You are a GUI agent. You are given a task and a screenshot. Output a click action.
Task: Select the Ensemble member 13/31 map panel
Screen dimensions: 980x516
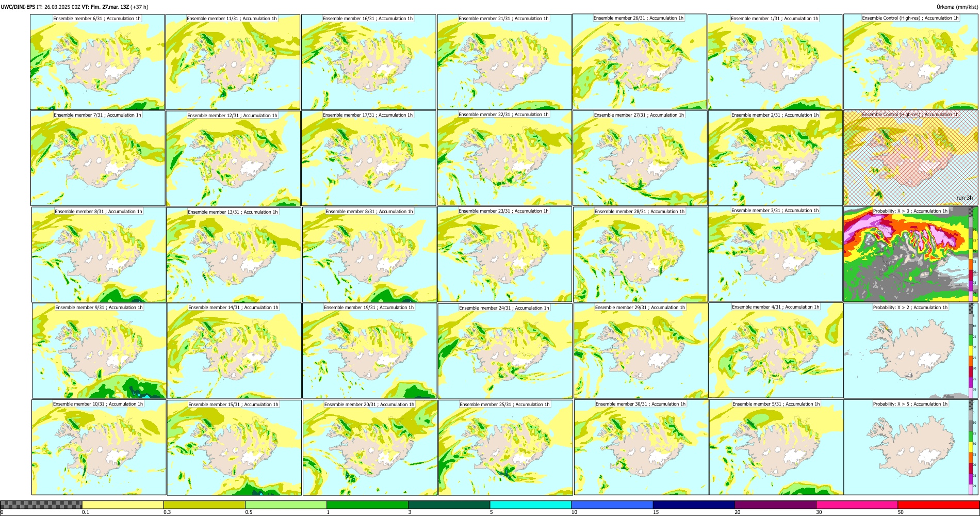coord(234,255)
